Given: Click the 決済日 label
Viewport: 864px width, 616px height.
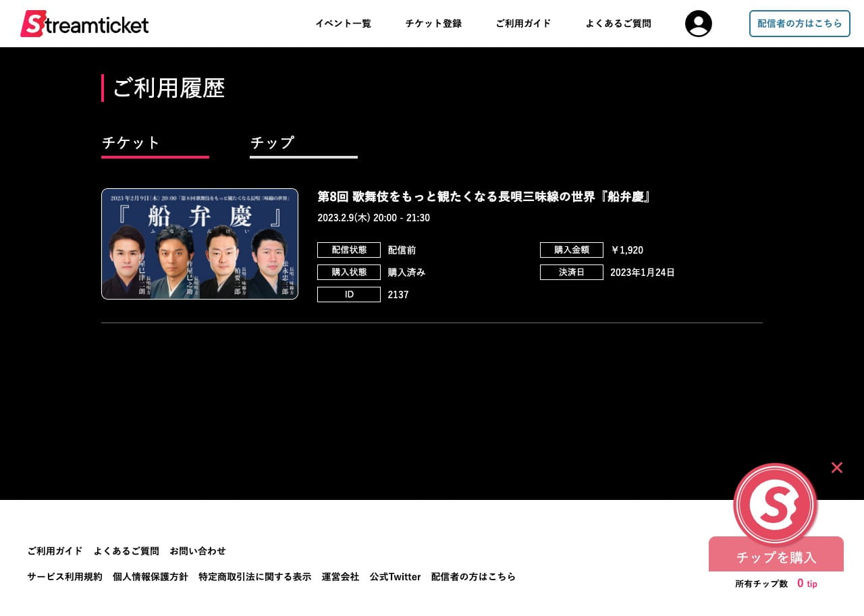Looking at the screenshot, I should point(572,272).
